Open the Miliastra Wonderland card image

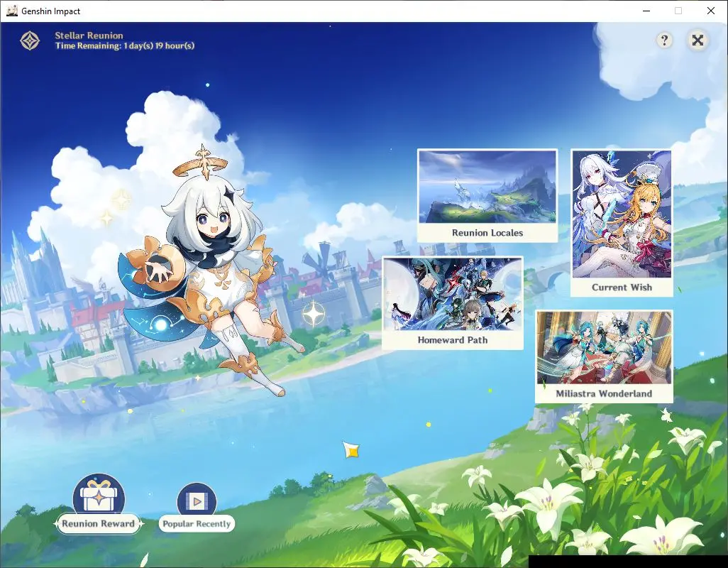click(x=604, y=348)
